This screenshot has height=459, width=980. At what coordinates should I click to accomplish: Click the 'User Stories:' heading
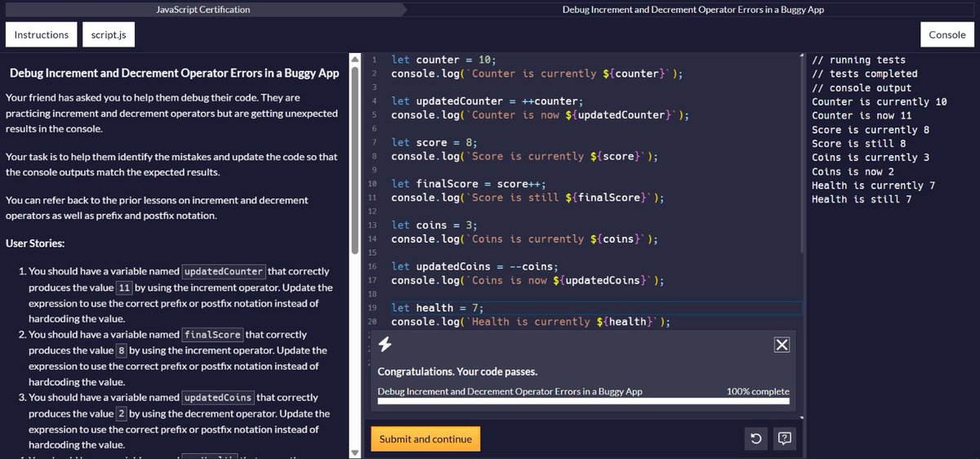click(35, 243)
